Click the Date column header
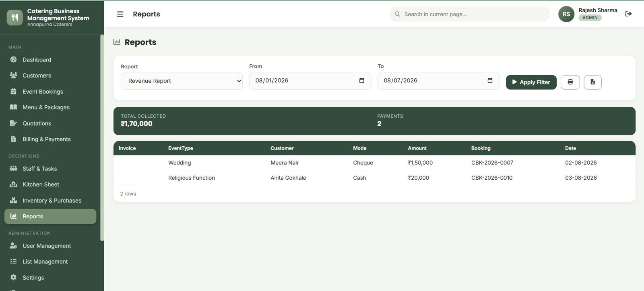644x291 pixels. [570, 148]
